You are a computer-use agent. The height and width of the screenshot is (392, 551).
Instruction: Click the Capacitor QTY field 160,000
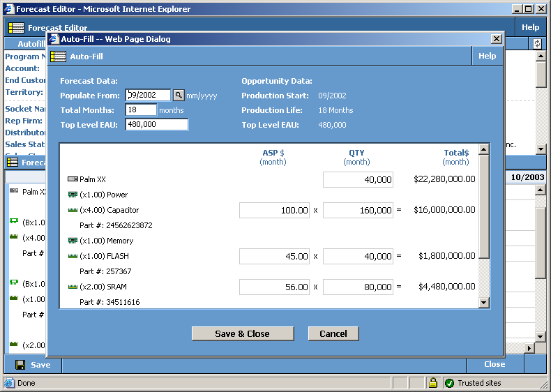(x=358, y=210)
